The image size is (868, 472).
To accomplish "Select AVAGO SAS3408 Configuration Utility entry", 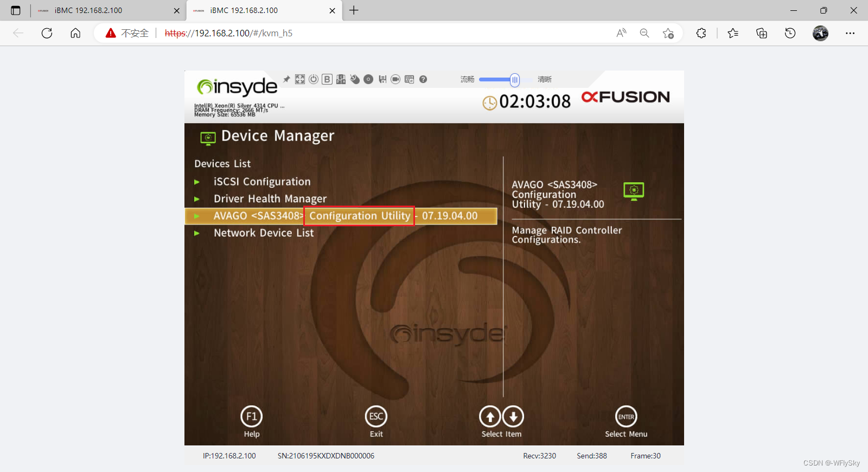I will coord(341,216).
